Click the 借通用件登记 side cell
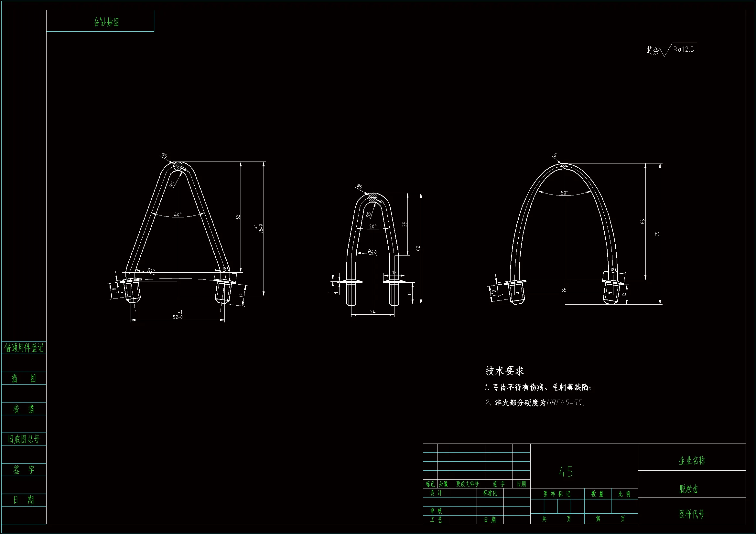The width and height of the screenshot is (756, 534). coord(24,348)
